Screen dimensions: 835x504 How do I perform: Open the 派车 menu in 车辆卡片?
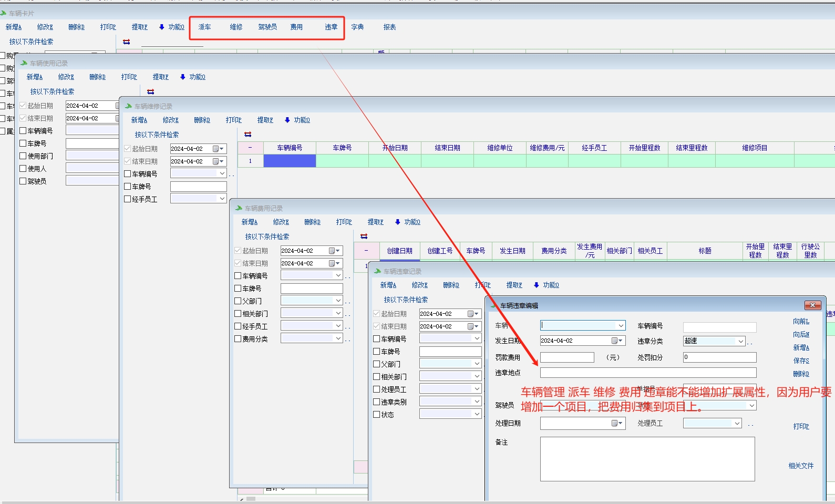point(204,27)
